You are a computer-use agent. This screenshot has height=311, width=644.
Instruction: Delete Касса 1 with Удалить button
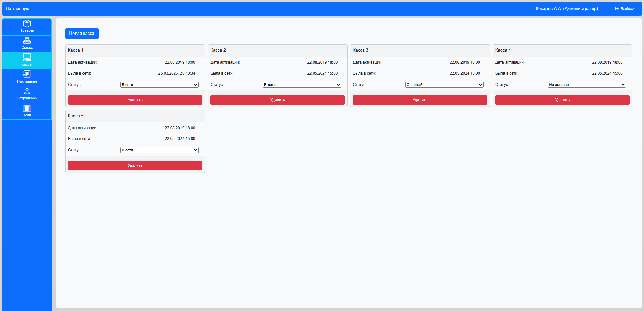[135, 100]
